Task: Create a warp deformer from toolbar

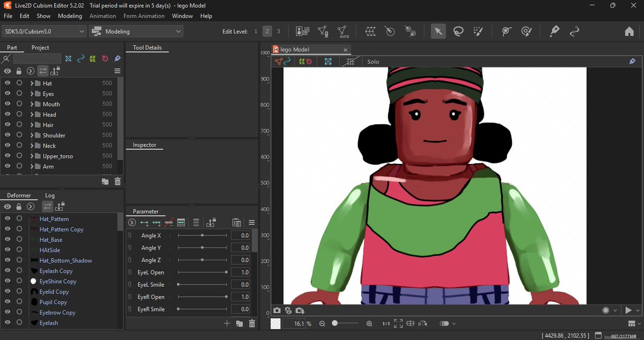Action: 370,31
